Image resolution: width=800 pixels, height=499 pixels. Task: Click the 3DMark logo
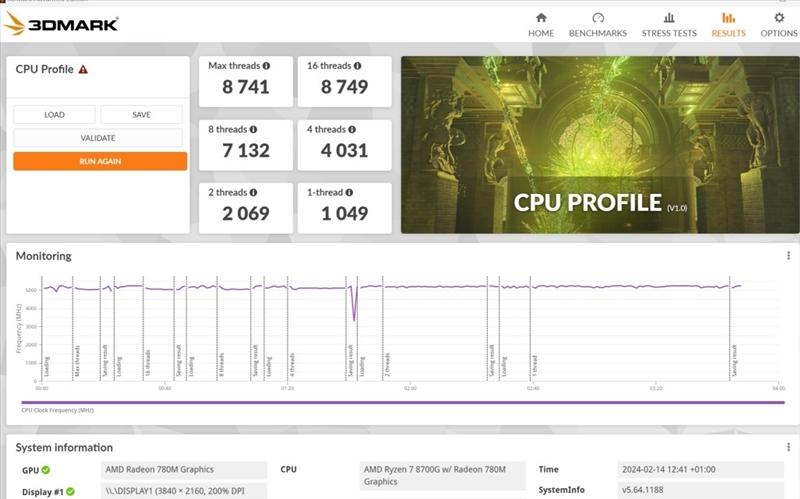tap(62, 23)
